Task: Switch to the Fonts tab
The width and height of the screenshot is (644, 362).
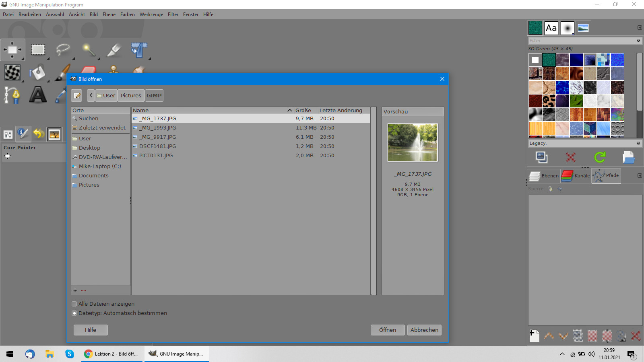Action: [551, 28]
